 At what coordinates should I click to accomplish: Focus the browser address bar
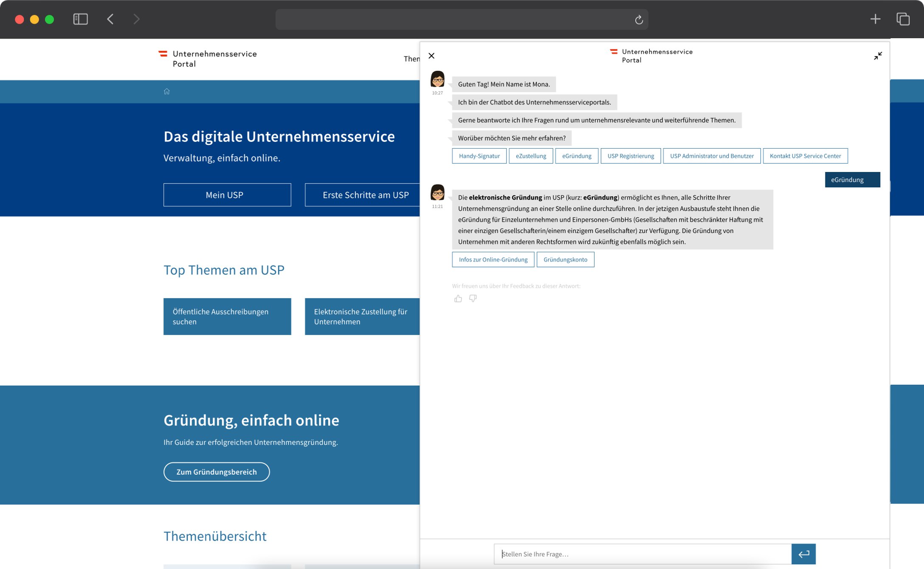click(x=462, y=20)
